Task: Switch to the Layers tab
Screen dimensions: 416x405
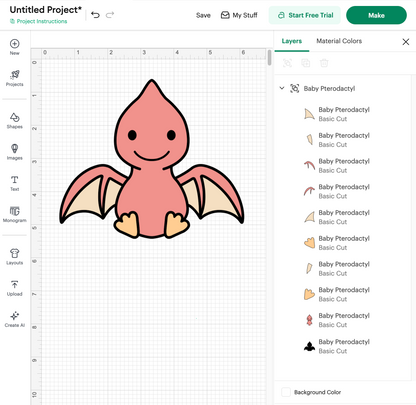Action: (x=292, y=41)
